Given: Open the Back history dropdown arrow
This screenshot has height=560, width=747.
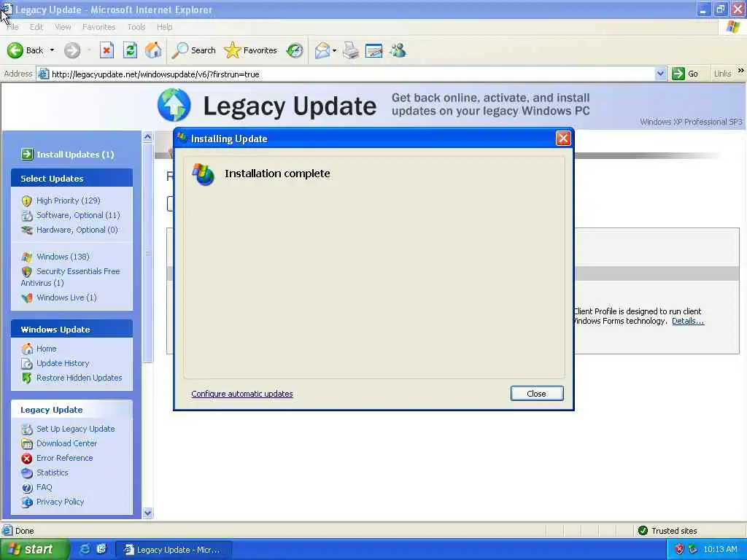Looking at the screenshot, I should [x=52, y=50].
